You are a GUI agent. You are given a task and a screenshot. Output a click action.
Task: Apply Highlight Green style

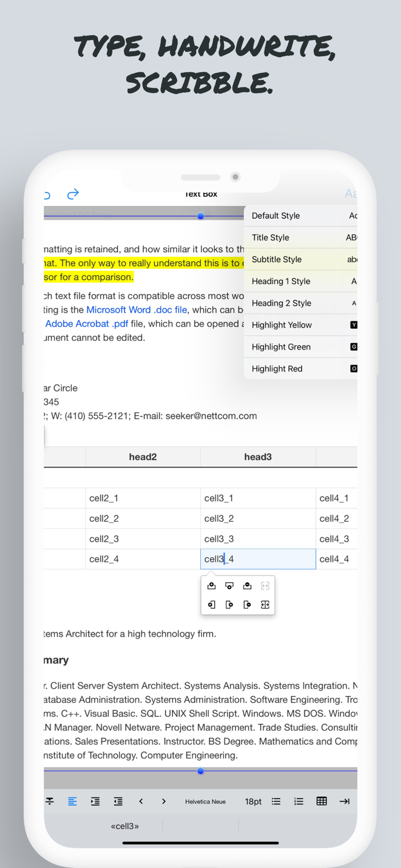pos(301,347)
